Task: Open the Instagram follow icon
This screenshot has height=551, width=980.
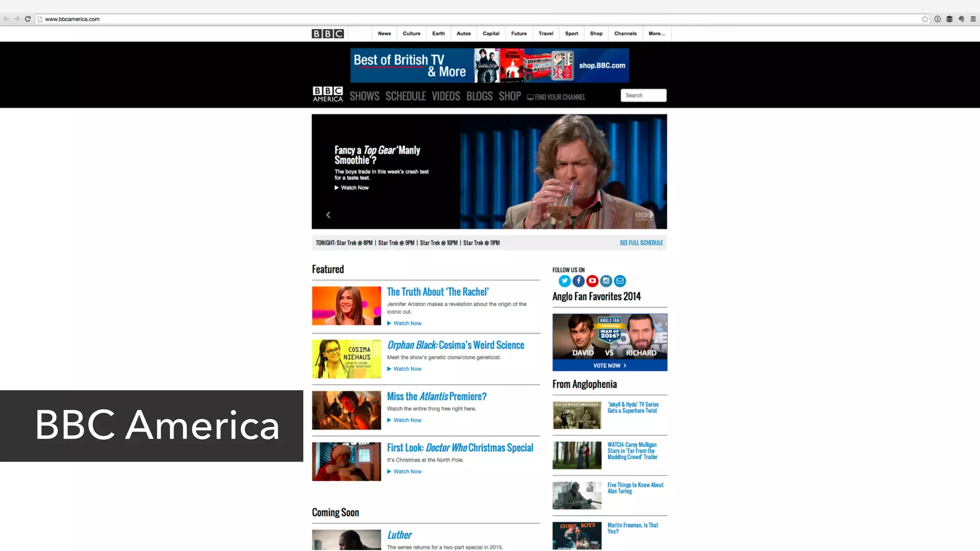Action: pos(606,281)
